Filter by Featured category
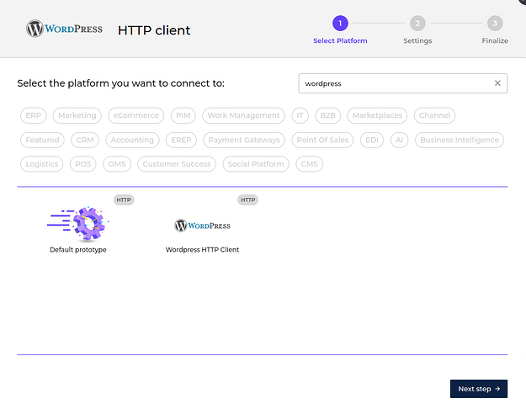 pyautogui.click(x=42, y=140)
